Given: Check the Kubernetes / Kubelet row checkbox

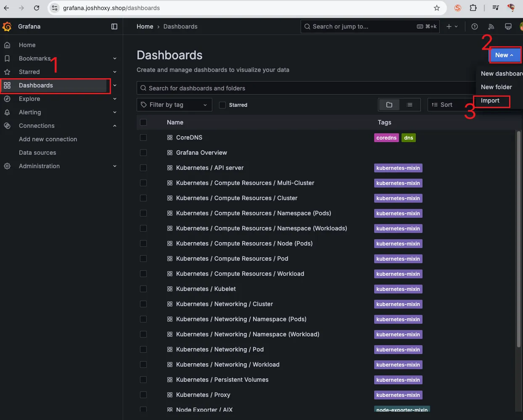Looking at the screenshot, I should [x=143, y=289].
